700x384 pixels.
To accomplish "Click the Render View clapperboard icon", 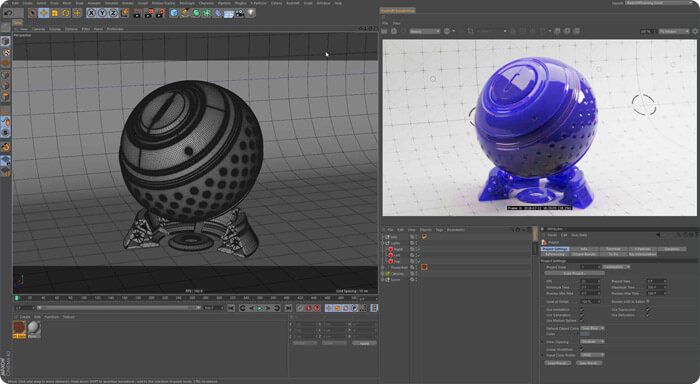I will (x=138, y=13).
